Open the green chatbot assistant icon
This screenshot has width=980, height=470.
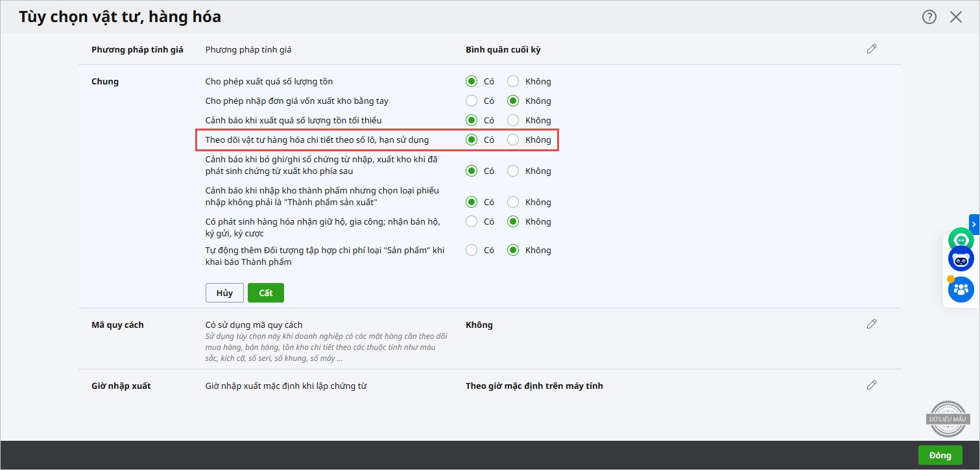click(961, 240)
